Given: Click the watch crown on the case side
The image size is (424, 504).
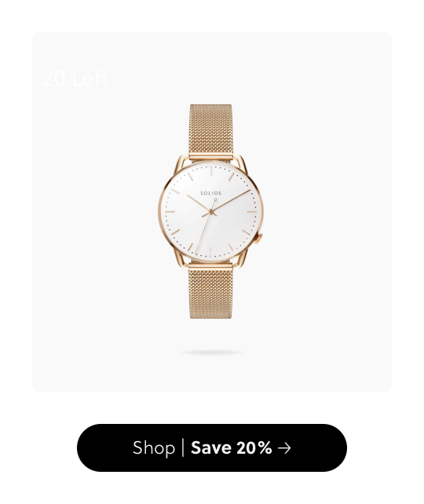Looking at the screenshot, I should point(258,239).
